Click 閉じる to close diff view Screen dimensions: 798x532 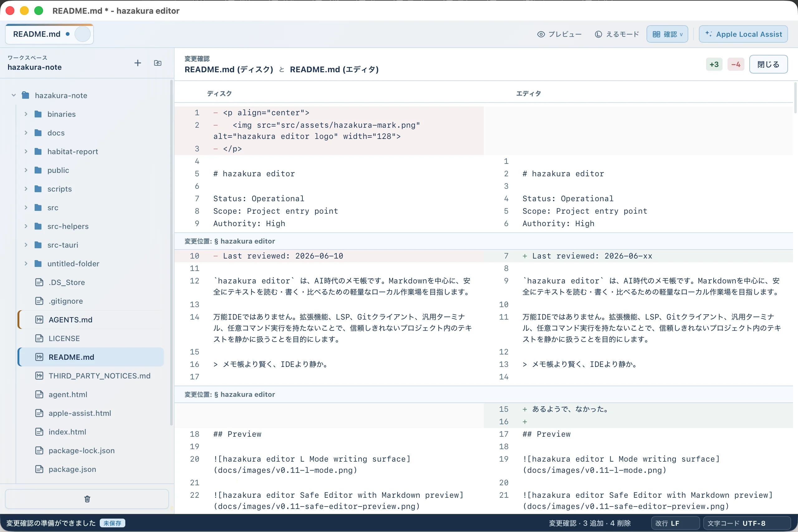pos(768,64)
